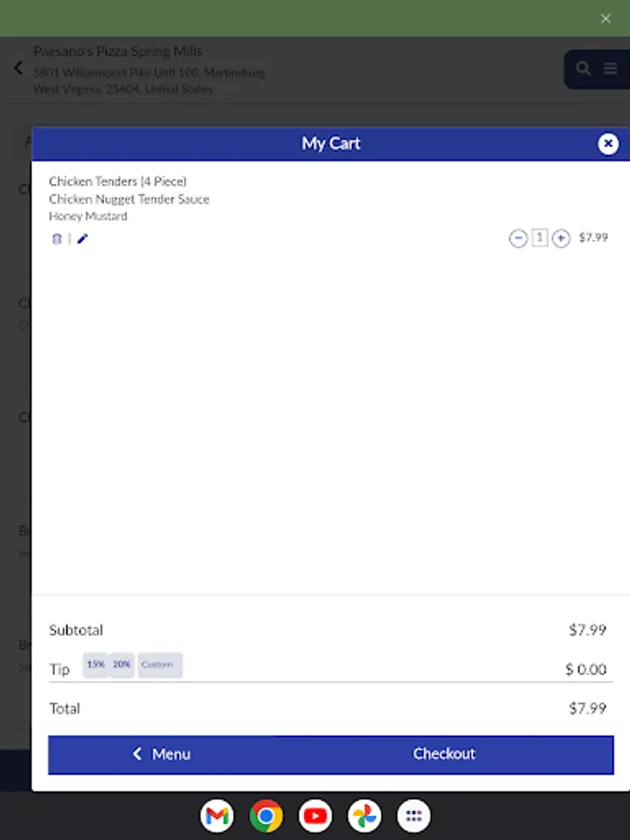Go back using header arrow
630x840 pixels.
[19, 68]
